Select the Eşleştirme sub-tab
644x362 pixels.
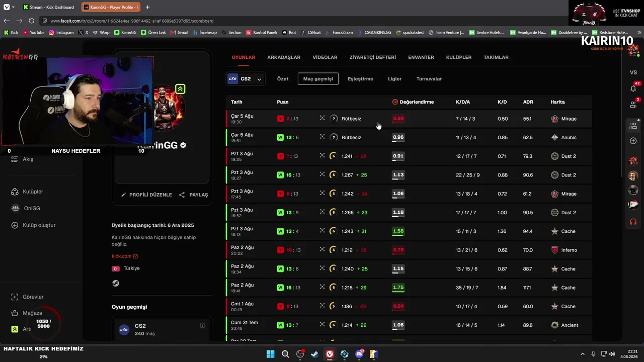coord(360,79)
